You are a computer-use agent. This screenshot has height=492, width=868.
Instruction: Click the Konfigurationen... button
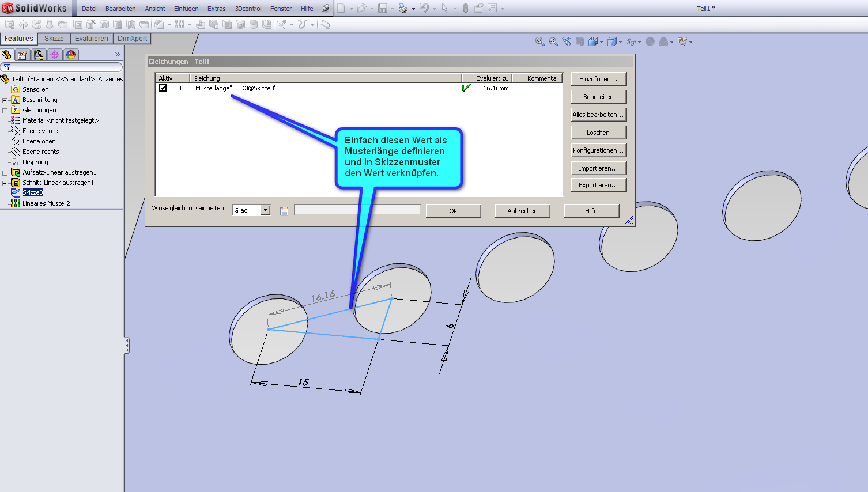(x=598, y=150)
